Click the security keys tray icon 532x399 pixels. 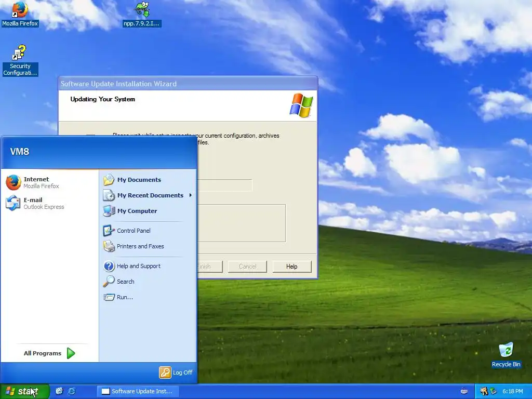coord(484,392)
